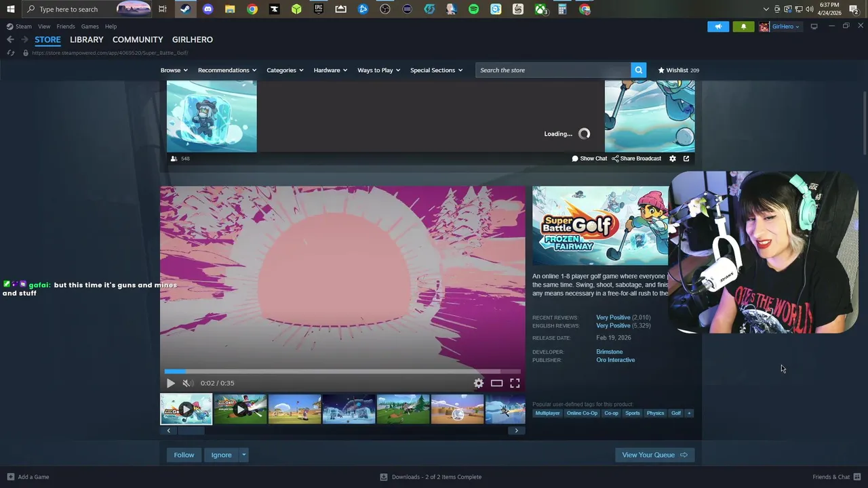Open recent Very Positive reviews
Viewport: 868px width, 488px height.
point(613,317)
